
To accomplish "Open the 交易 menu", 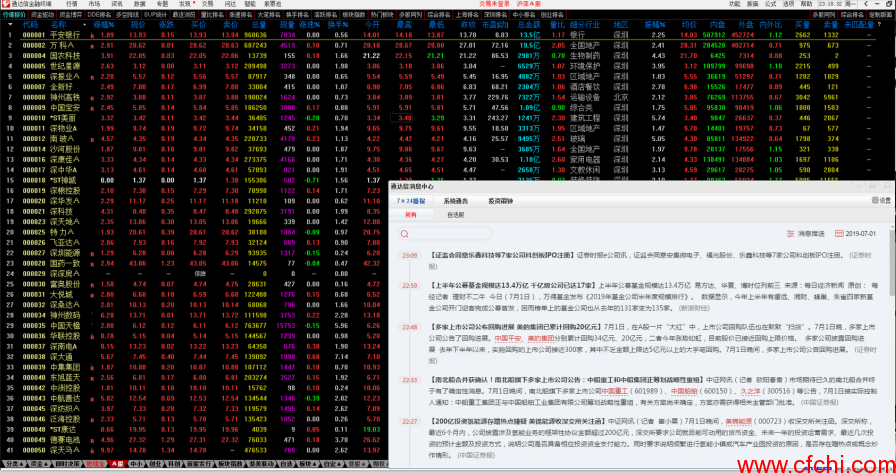I will tap(207, 3).
